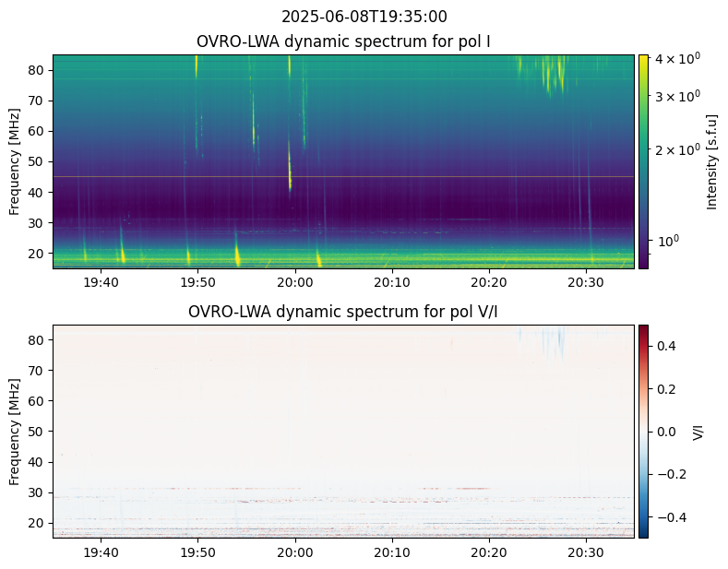The image size is (728, 569).
Task: Click the 19:40 time tick under top plot
Action: click(x=101, y=281)
